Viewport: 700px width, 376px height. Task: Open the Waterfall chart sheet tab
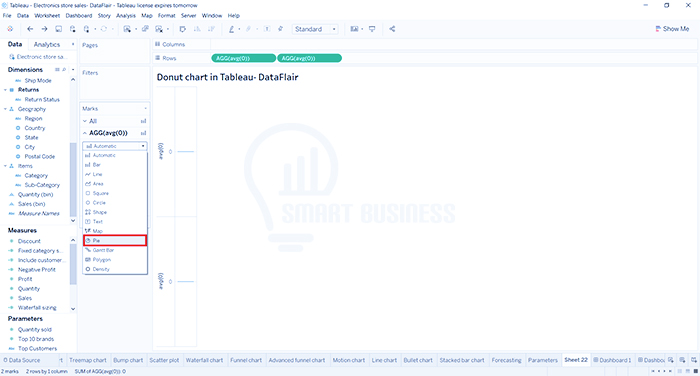[204, 360]
